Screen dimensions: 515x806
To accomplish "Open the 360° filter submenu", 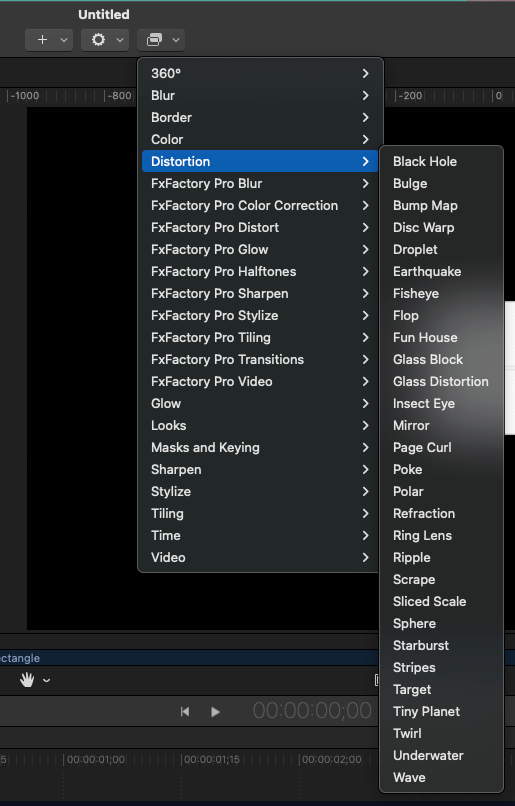I will (260, 74).
